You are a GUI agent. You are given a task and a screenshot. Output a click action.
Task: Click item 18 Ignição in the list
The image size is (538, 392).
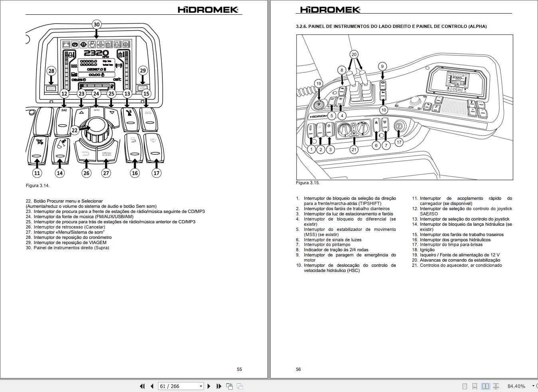(x=423, y=250)
